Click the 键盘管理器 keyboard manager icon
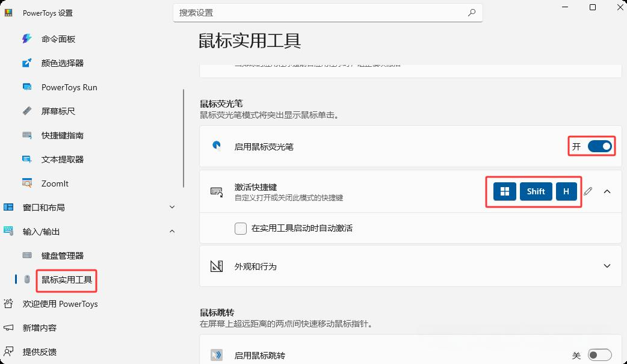Image resolution: width=627 pixels, height=364 pixels. coord(26,255)
